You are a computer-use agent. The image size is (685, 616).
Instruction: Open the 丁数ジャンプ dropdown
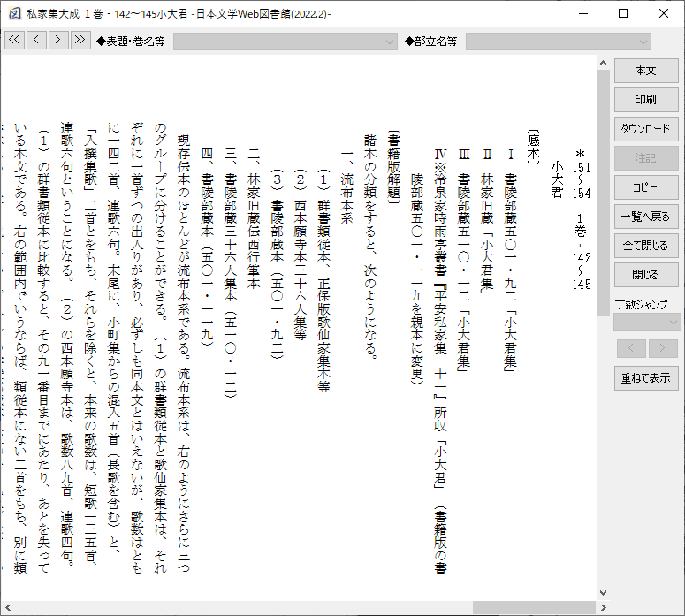pyautogui.click(x=647, y=322)
